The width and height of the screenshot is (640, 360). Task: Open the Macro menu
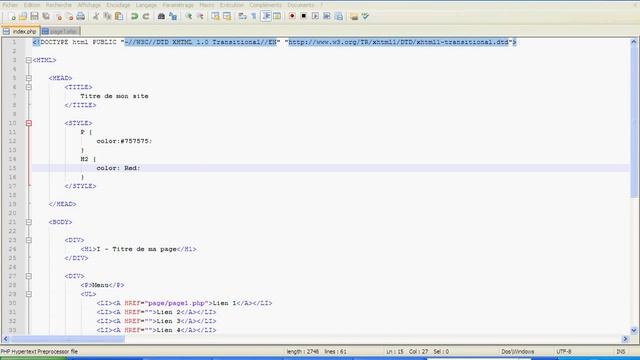click(x=207, y=5)
